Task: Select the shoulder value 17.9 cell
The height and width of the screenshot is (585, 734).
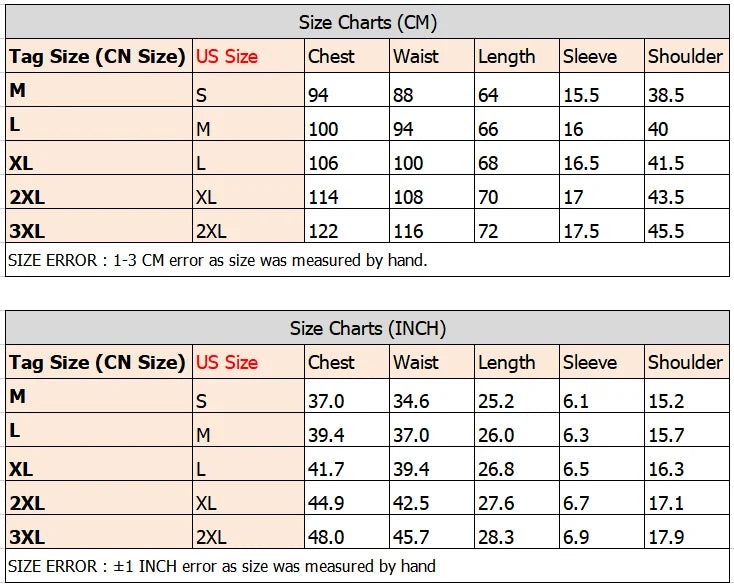Action: 666,537
